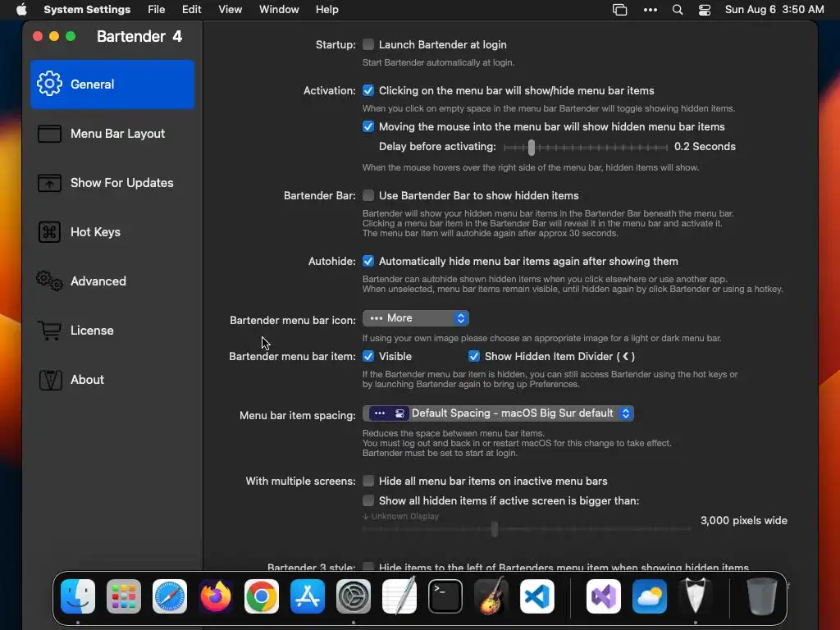Open the Window menu

point(279,10)
